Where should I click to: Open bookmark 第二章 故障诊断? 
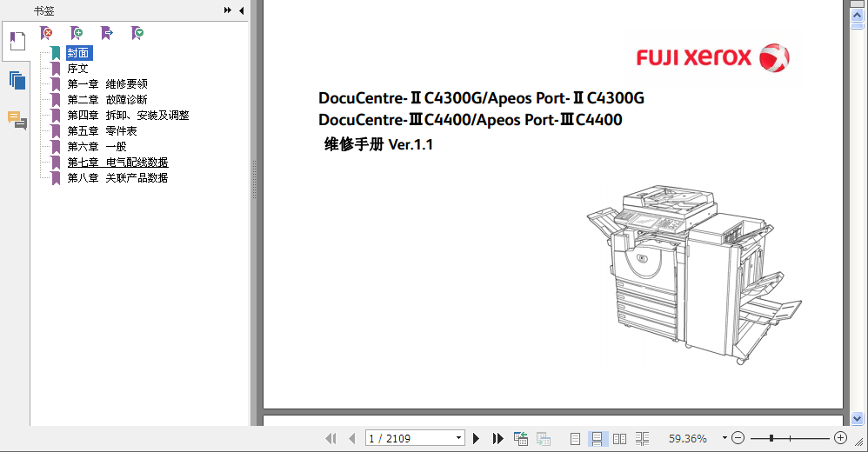click(107, 100)
